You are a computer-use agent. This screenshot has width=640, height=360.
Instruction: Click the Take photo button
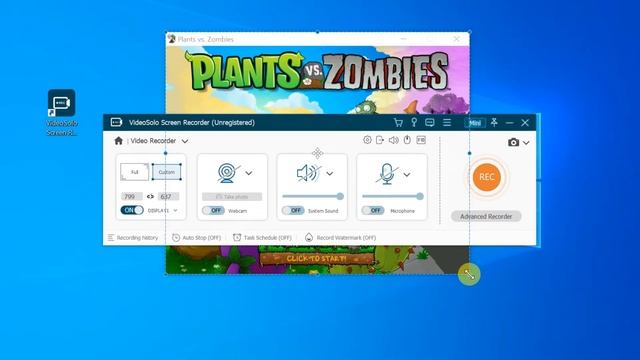[232, 197]
